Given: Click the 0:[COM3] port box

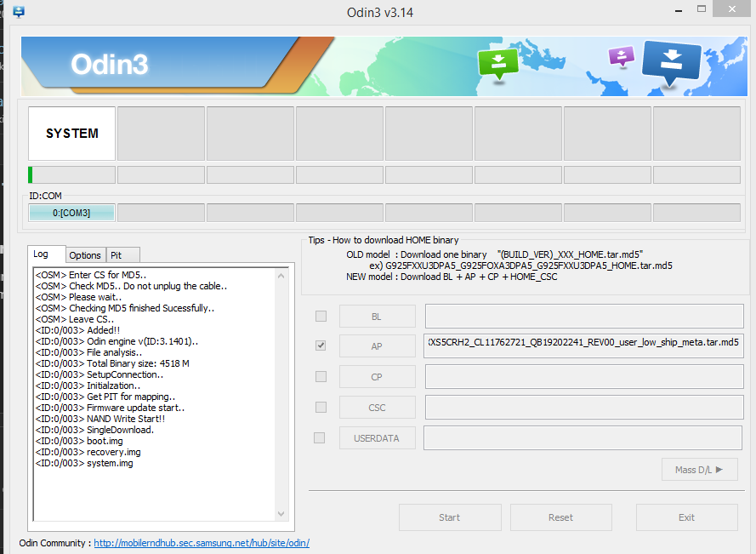Looking at the screenshot, I should pyautogui.click(x=71, y=213).
